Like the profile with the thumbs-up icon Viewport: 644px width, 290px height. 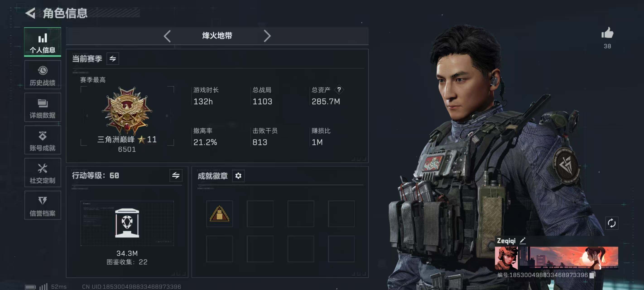tap(607, 33)
